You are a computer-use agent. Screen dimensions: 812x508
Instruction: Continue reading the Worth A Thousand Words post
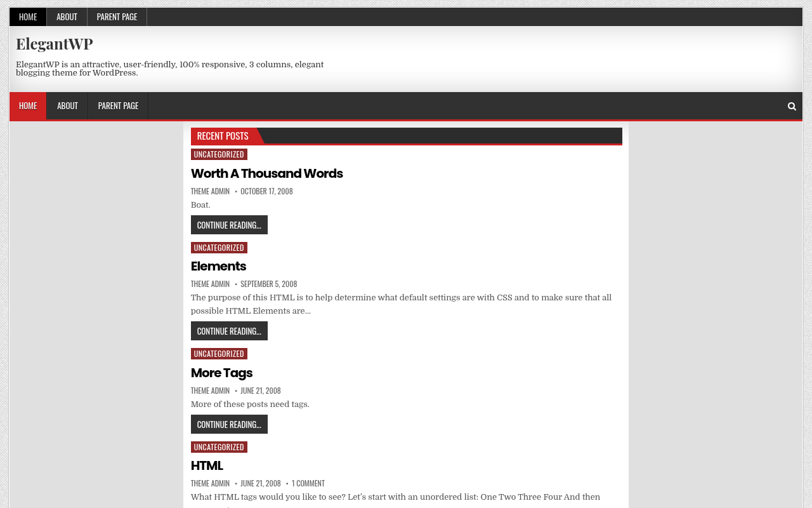pyautogui.click(x=229, y=225)
